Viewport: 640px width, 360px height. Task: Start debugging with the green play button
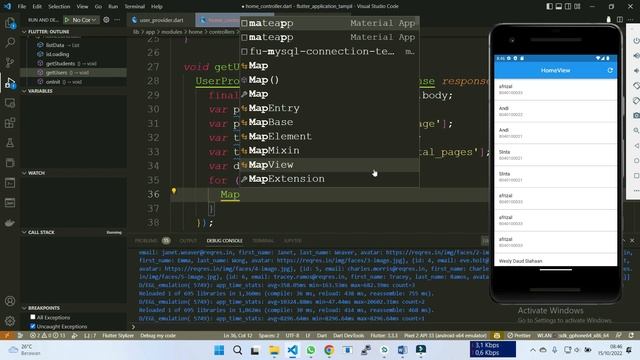[x=67, y=20]
